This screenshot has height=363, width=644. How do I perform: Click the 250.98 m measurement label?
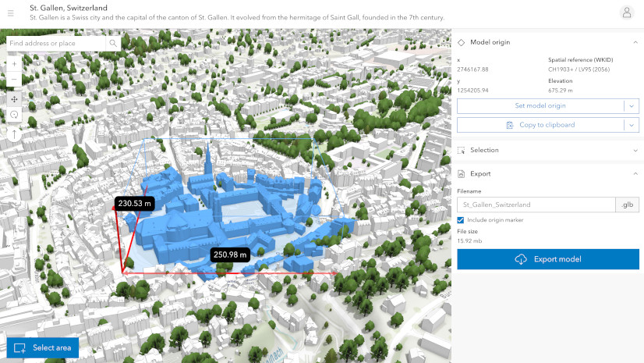[x=230, y=254]
